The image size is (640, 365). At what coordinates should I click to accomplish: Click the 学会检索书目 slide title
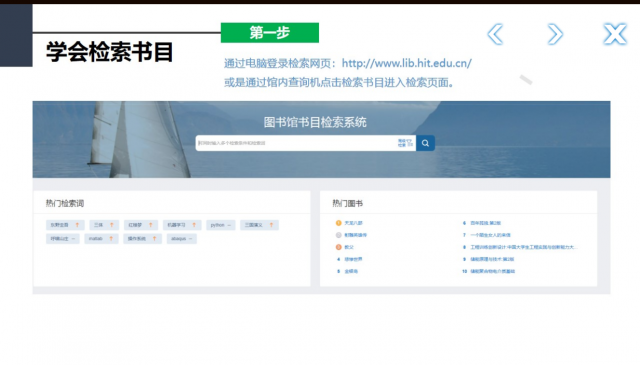click(x=109, y=52)
